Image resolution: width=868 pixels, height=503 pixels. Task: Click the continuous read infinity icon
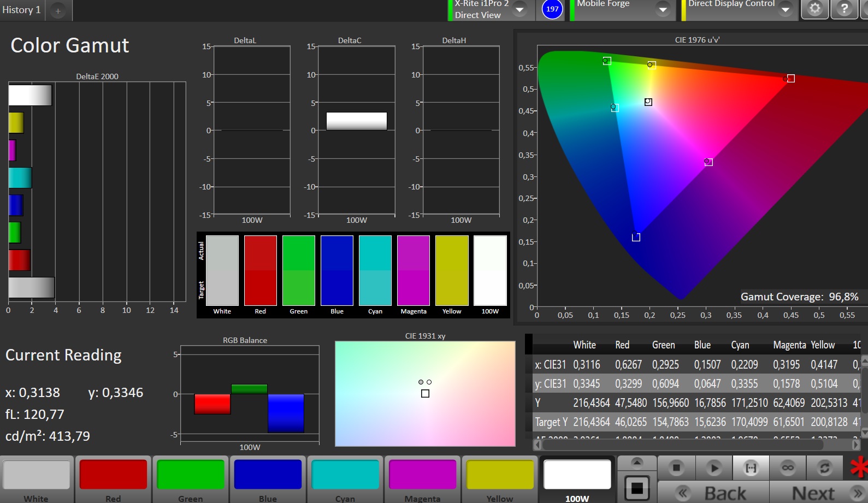pyautogui.click(x=788, y=468)
